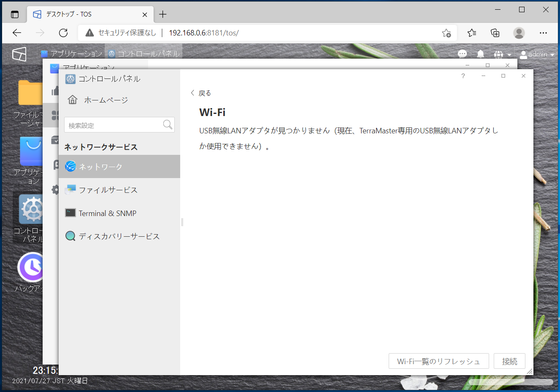Image resolution: width=560 pixels, height=392 pixels.
Task: Select ネットワーク in the sidebar
Action: point(119,167)
